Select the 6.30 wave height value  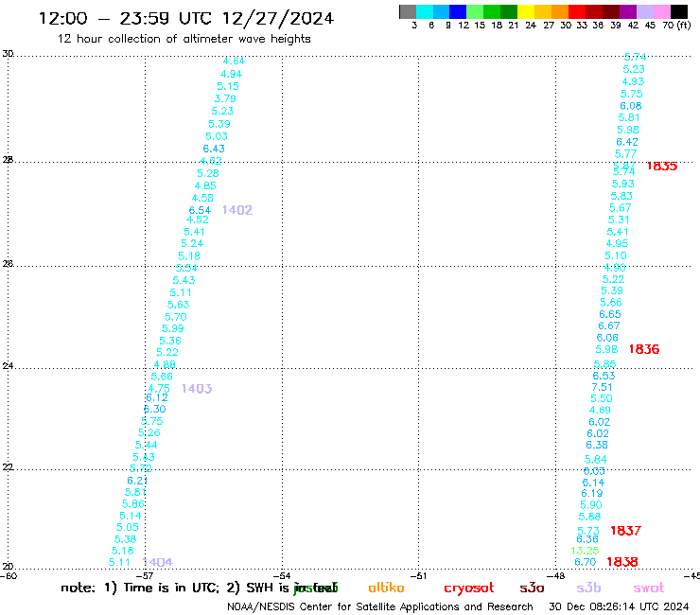pos(154,409)
